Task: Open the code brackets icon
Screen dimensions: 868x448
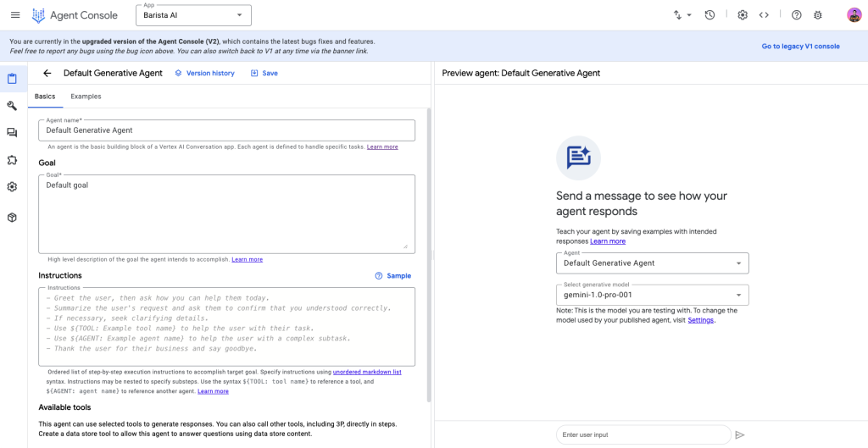Action: [x=764, y=15]
